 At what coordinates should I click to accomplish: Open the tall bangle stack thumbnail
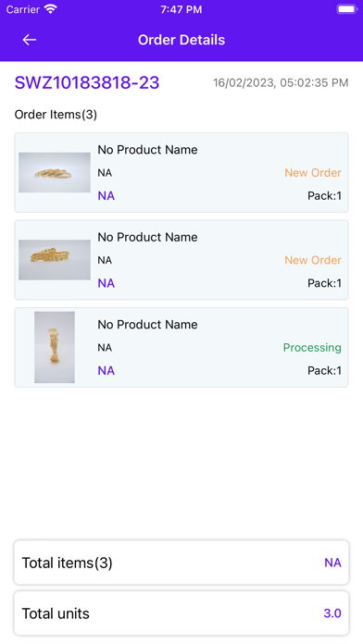55,348
